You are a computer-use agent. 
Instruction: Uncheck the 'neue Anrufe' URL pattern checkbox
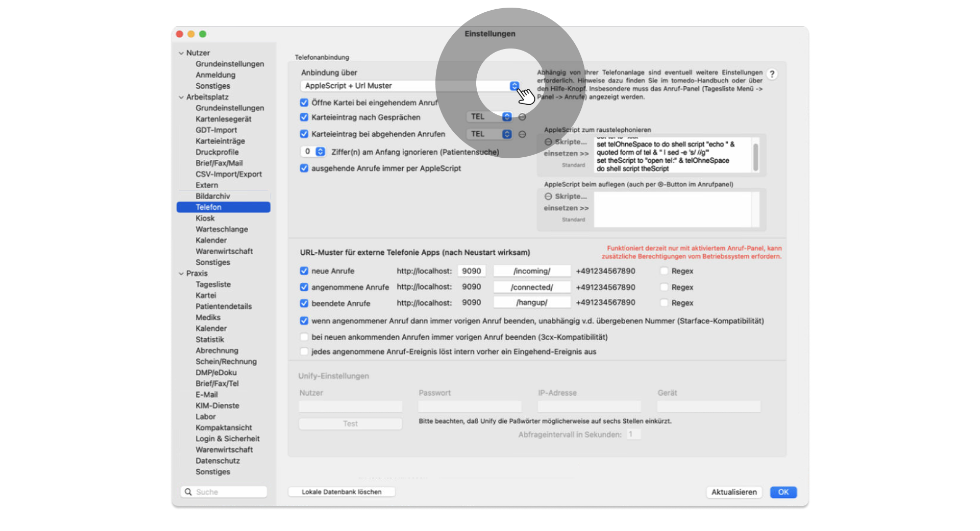point(304,271)
